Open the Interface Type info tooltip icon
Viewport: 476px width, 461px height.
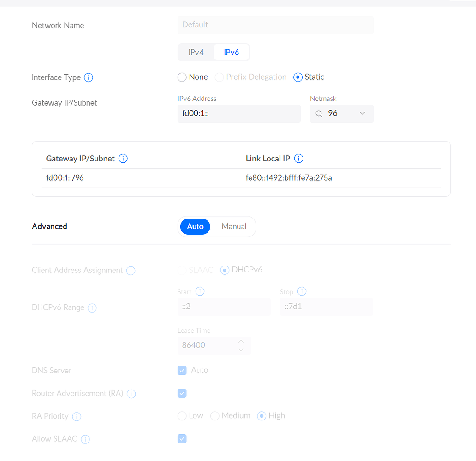pos(88,77)
